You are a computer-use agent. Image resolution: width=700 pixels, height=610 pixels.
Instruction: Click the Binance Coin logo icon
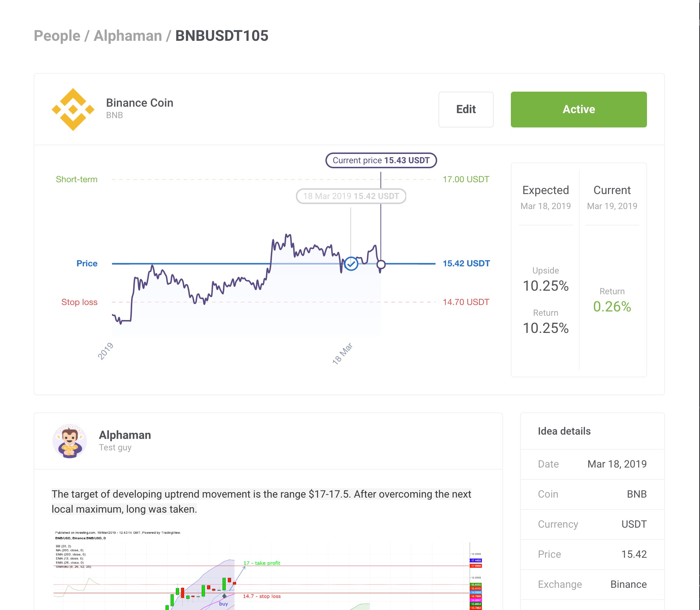point(73,109)
